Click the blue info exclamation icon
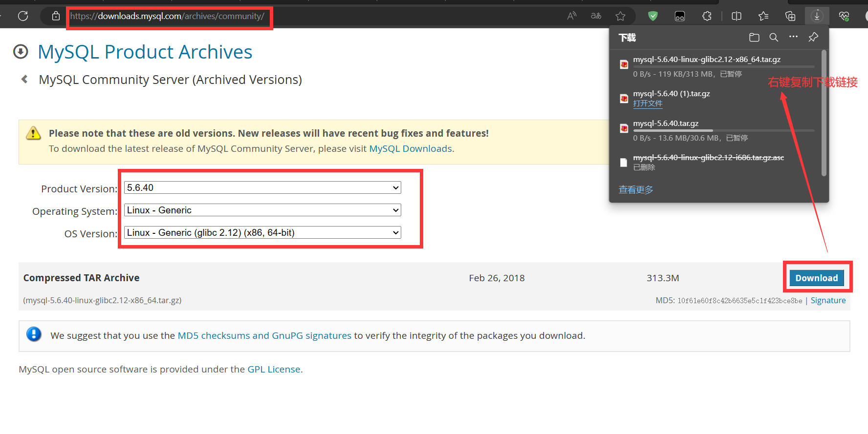Viewport: 868px width, 434px height. click(x=34, y=334)
